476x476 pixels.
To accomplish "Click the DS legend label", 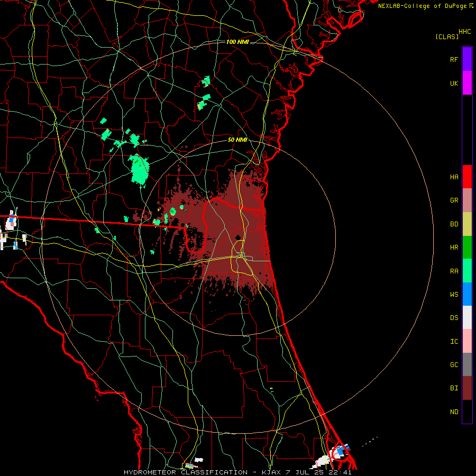I will [454, 318].
